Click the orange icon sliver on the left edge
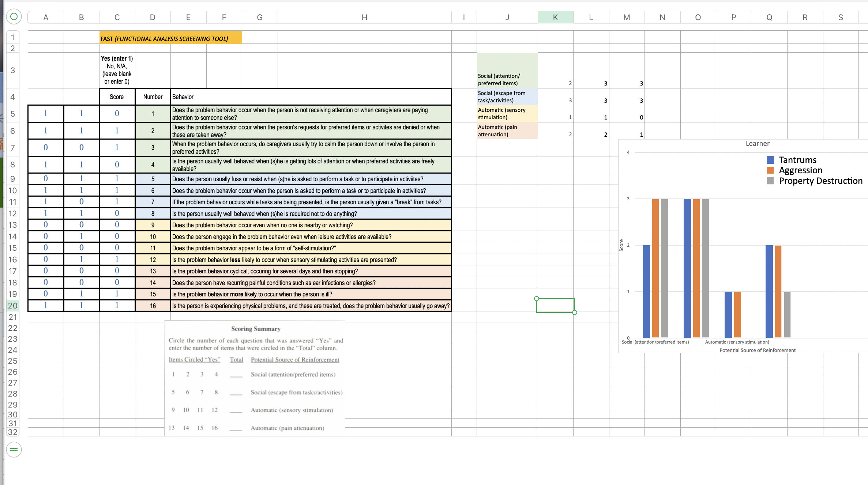Screen dimensions: 868x485 [x=1, y=142]
